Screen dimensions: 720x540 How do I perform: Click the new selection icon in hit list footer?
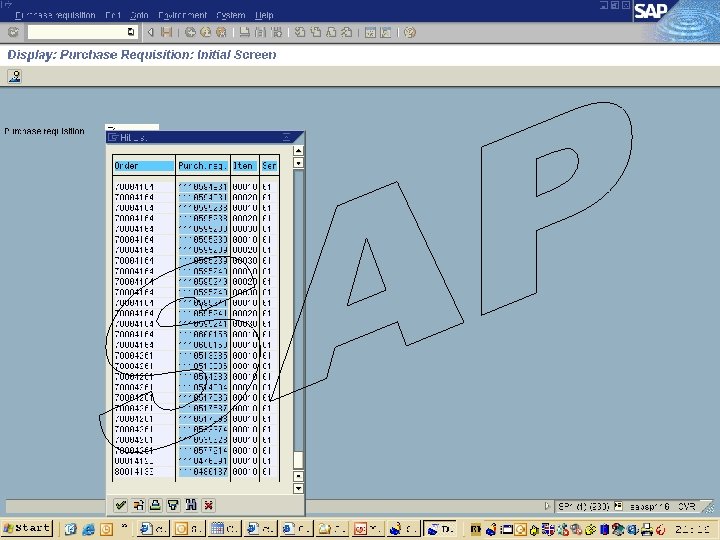coord(138,506)
